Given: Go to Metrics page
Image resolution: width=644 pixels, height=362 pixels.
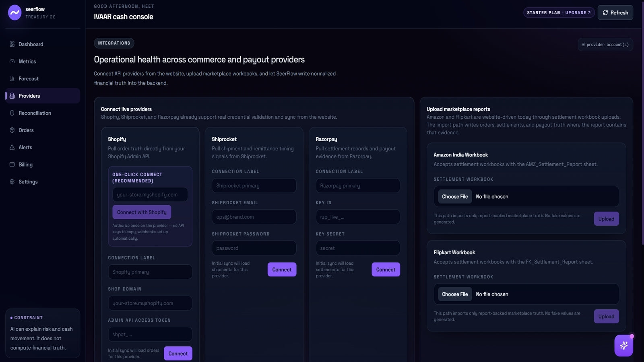Looking at the screenshot, I should coord(43,62).
